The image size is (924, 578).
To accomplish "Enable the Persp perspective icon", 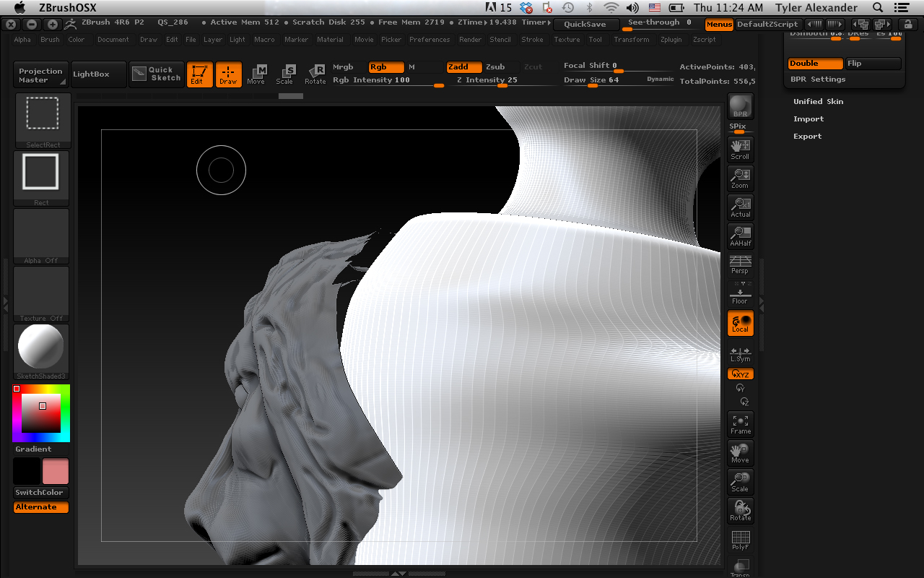I will (x=739, y=265).
